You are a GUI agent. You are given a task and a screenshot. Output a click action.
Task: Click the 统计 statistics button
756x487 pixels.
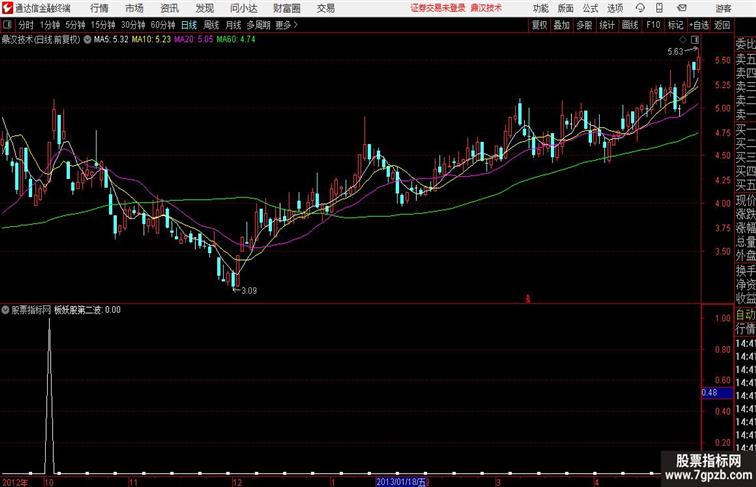point(607,25)
